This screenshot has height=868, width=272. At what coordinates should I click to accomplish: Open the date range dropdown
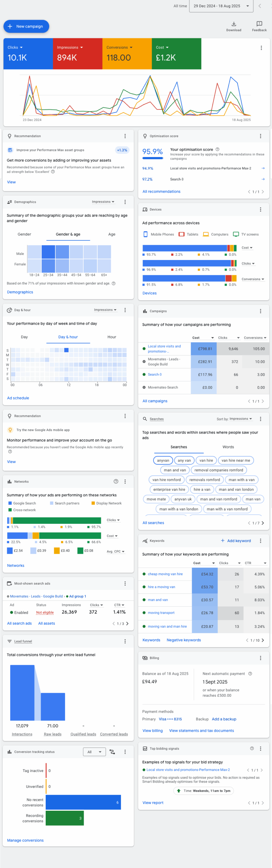(x=221, y=6)
